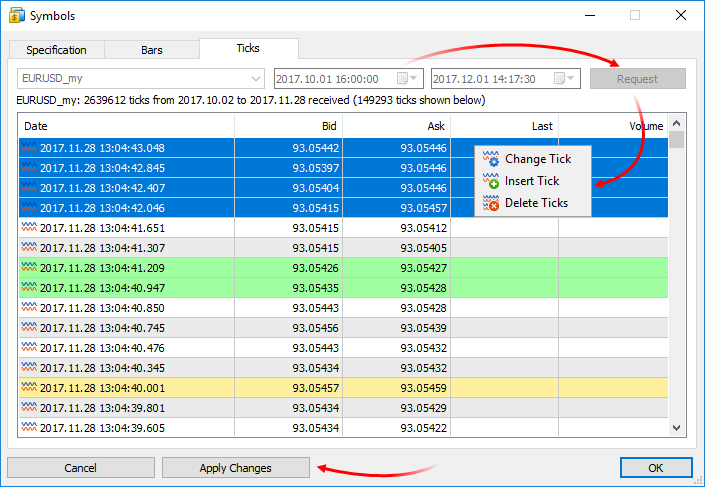Open the end date calendar dropdown
705x487 pixels.
[567, 79]
